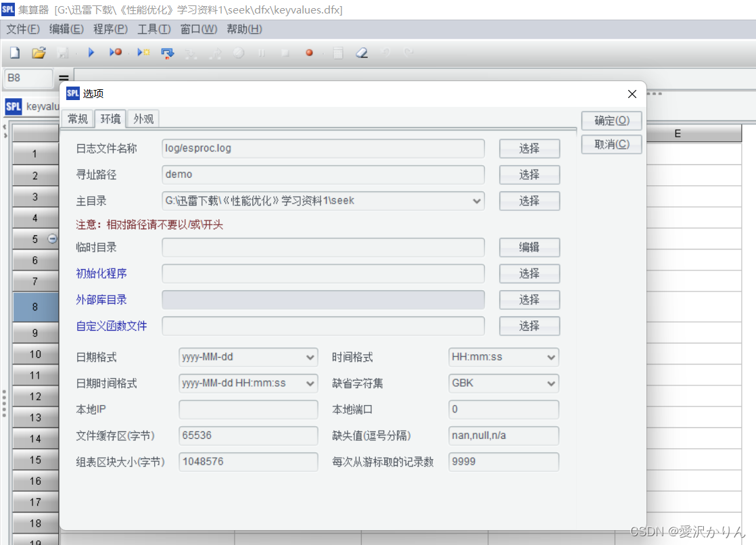The width and height of the screenshot is (756, 545).
Task: Expand the 日期时间格式 dropdown
Action: 310,383
